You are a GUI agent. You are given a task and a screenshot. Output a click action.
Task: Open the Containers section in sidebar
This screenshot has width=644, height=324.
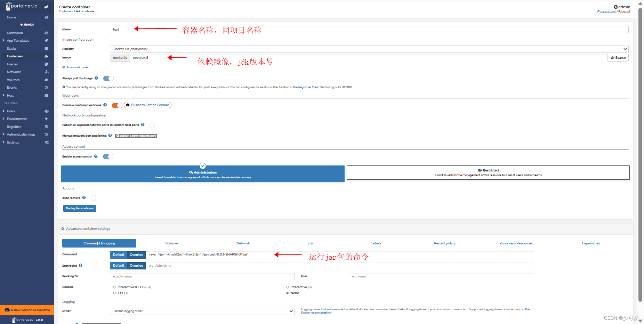point(15,56)
